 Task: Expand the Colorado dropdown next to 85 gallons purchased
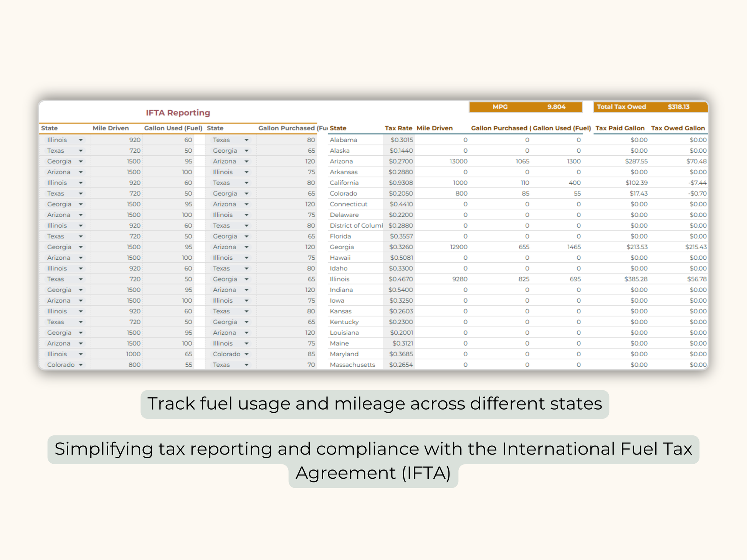point(246,354)
